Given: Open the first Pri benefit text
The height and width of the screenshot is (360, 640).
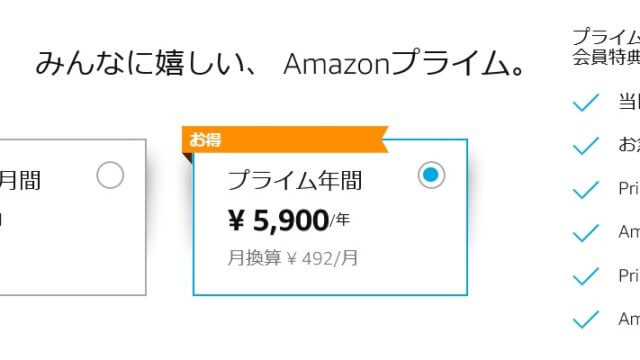Looking at the screenshot, I should (x=629, y=189).
